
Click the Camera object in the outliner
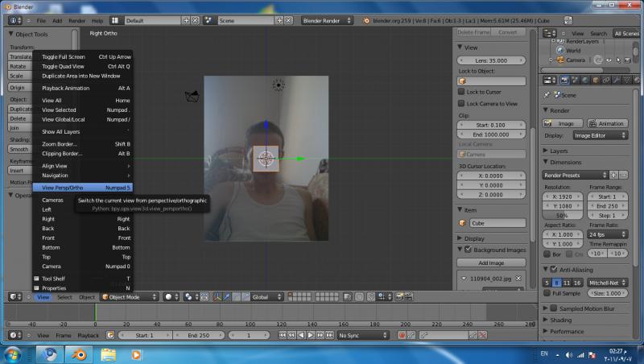point(575,60)
